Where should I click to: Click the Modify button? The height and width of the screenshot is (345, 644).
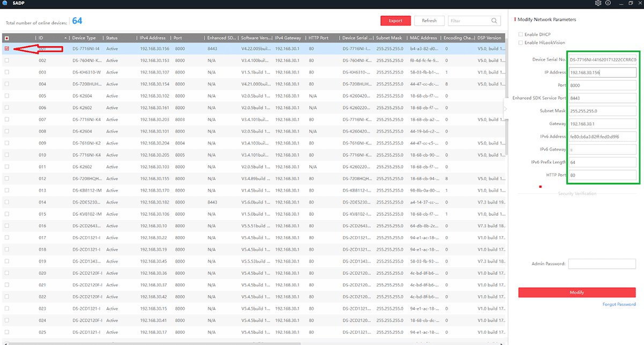(x=577, y=292)
